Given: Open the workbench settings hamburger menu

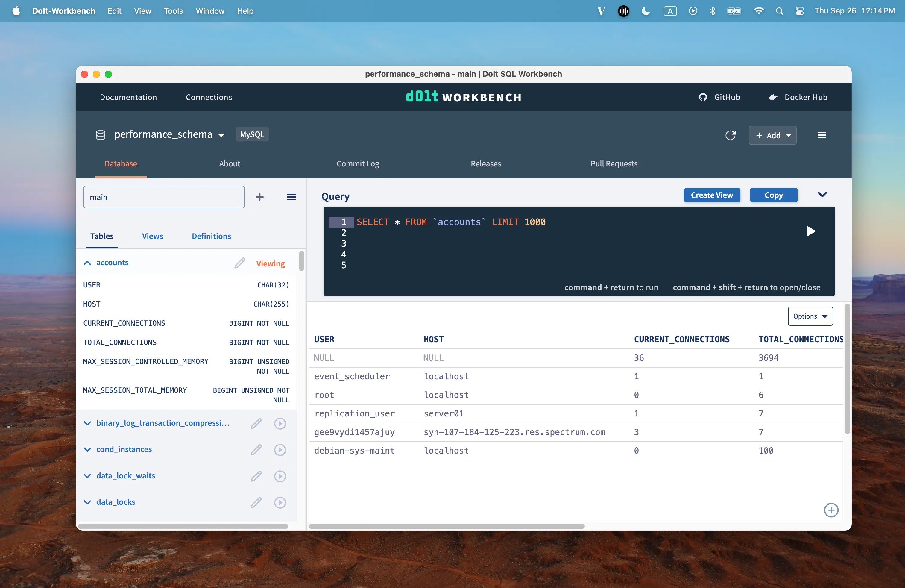Looking at the screenshot, I should [x=822, y=135].
